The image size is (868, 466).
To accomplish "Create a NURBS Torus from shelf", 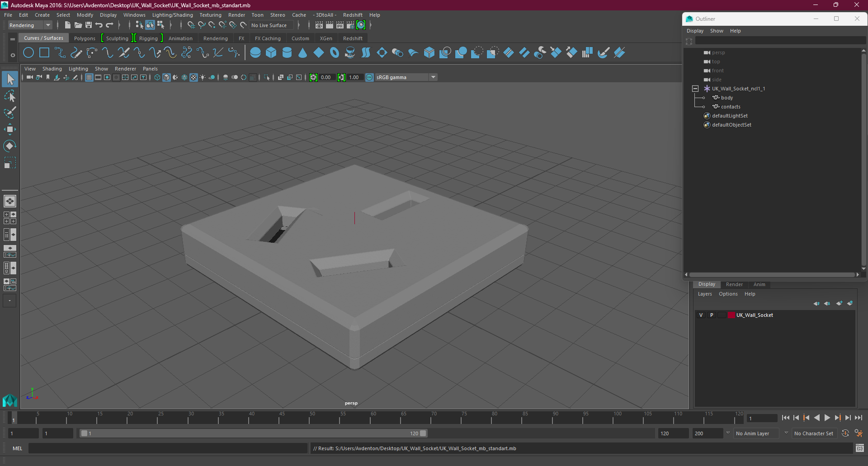I will 335,53.
